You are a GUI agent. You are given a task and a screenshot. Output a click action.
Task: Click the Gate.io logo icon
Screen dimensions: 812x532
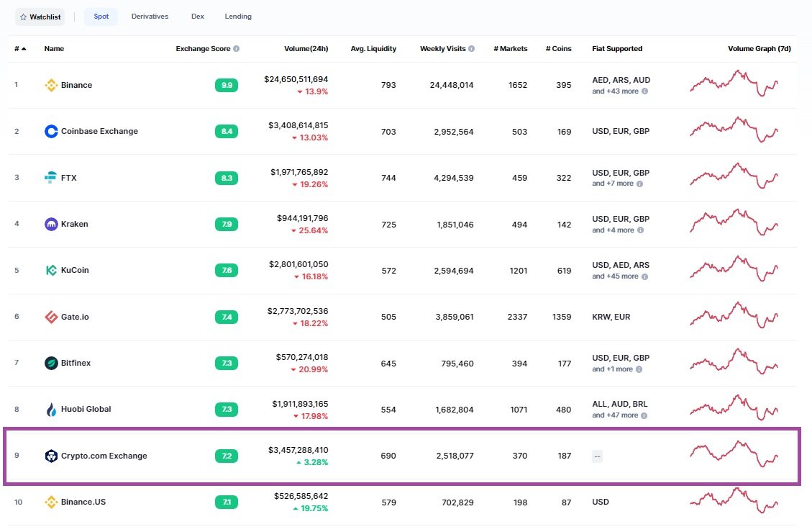[x=51, y=317]
